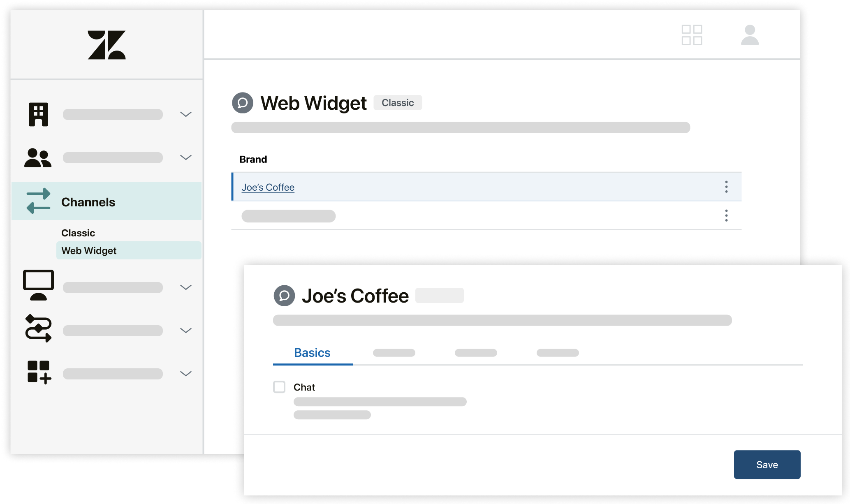Click the Joe's Coffee brand link

(268, 187)
